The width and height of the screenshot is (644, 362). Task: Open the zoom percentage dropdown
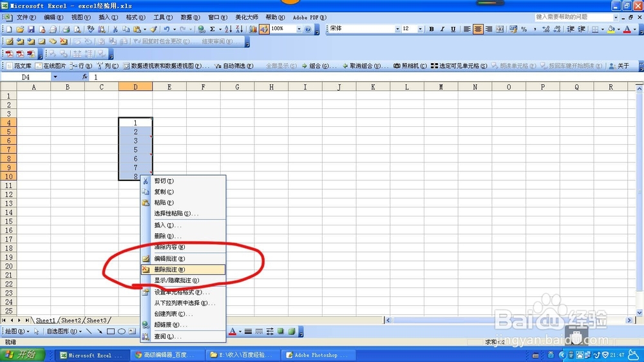(299, 29)
